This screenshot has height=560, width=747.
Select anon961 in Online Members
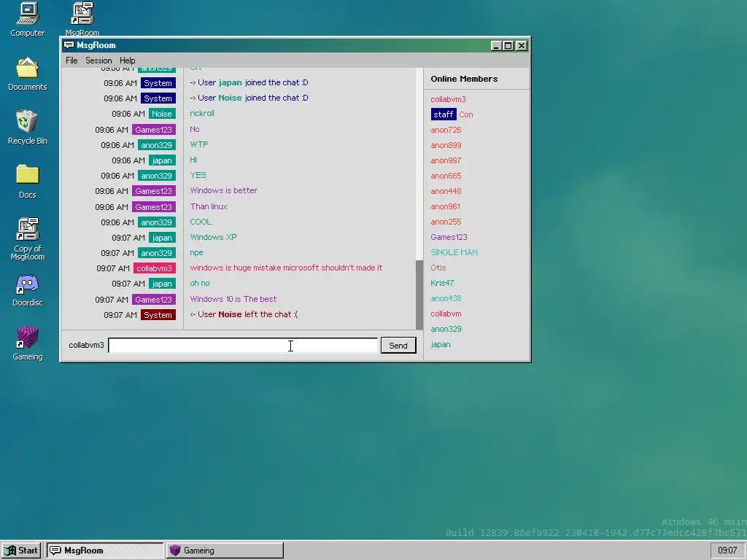[446, 206]
